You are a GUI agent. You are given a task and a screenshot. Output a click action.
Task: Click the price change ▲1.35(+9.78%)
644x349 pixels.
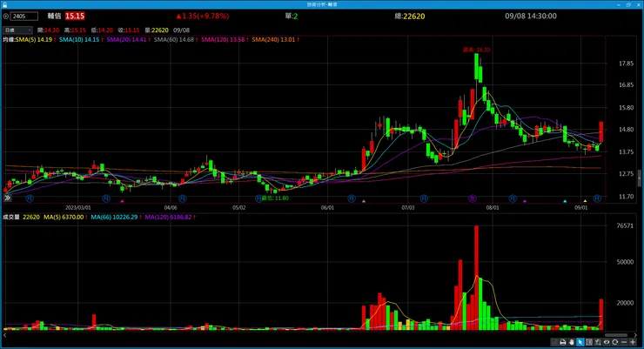[203, 16]
